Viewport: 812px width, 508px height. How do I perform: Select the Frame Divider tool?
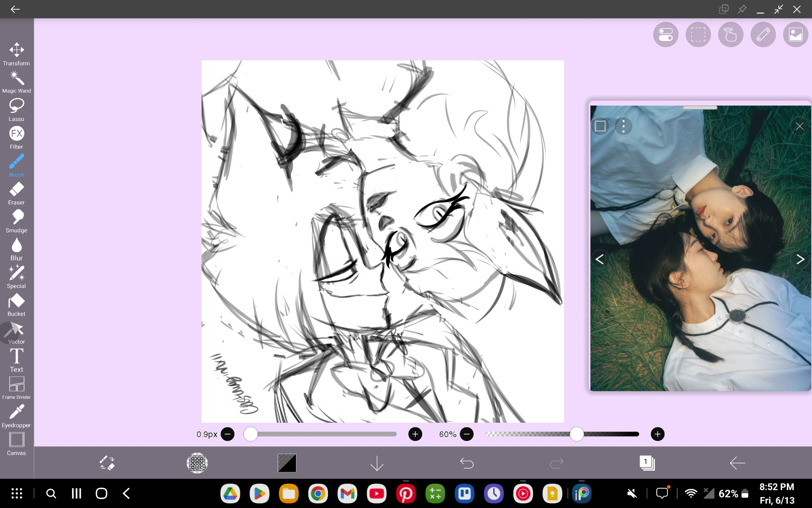coord(17,388)
